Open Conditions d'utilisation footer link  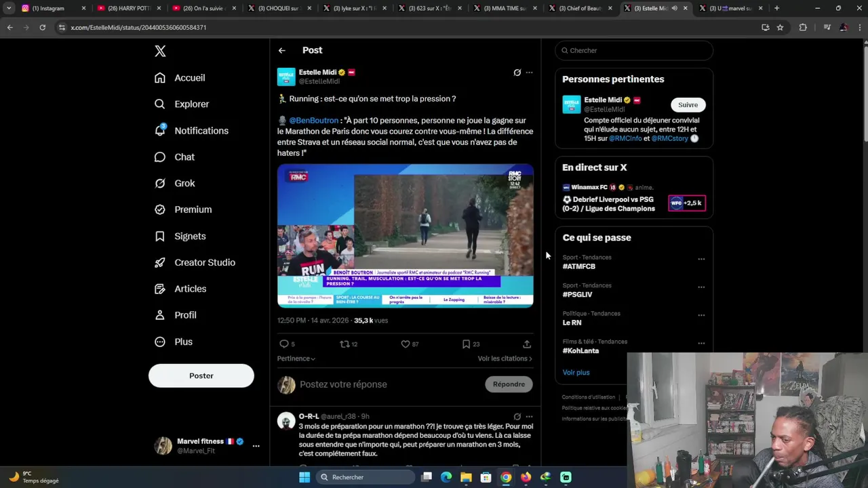tap(589, 398)
